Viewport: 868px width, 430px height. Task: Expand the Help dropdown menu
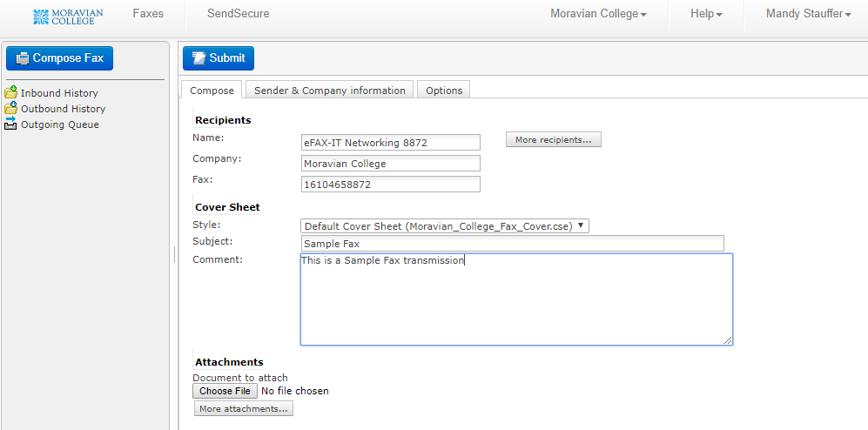click(x=706, y=14)
